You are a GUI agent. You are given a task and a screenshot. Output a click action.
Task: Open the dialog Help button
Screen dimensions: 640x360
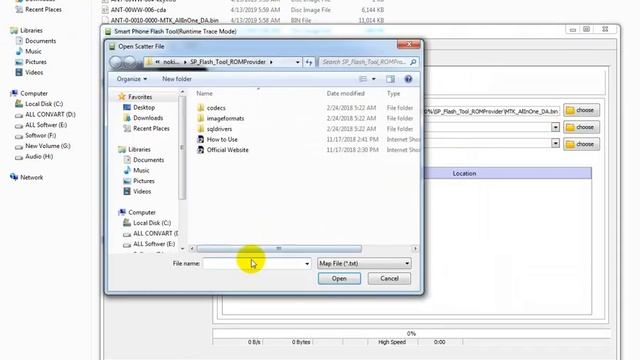408,79
